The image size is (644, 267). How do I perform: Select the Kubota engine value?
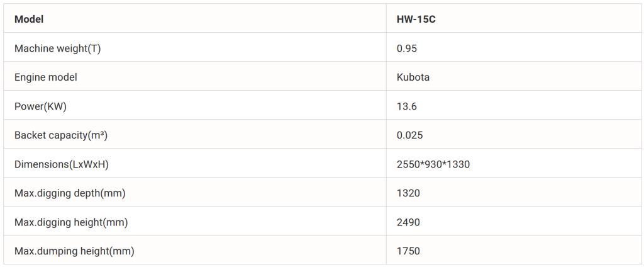pyautogui.click(x=413, y=77)
